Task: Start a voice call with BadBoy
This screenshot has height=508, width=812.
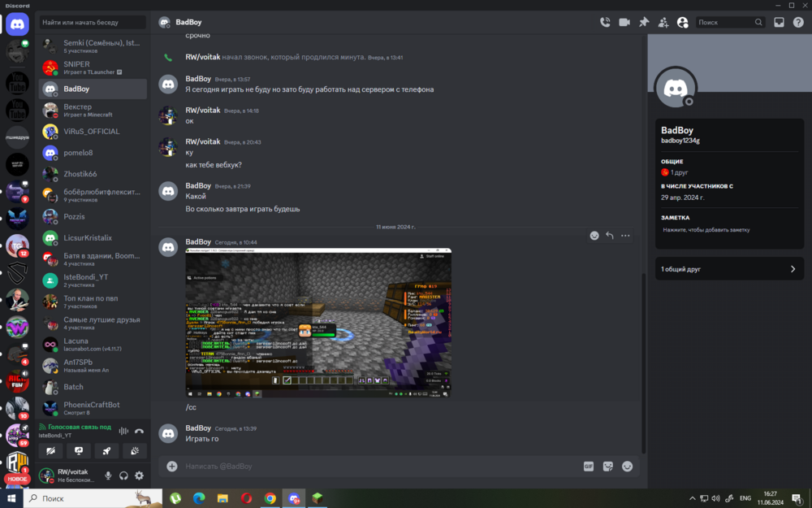Action: click(605, 22)
